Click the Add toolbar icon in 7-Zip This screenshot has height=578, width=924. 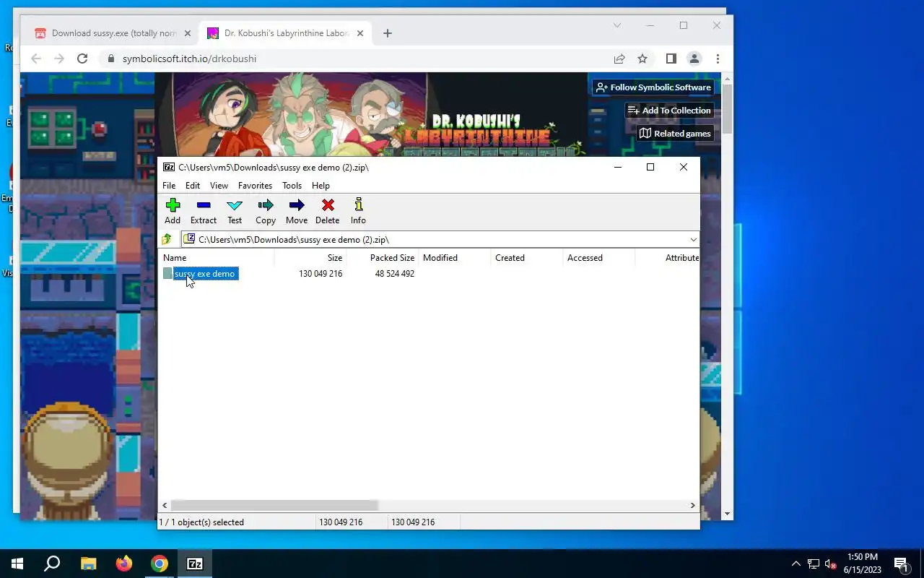173,211
